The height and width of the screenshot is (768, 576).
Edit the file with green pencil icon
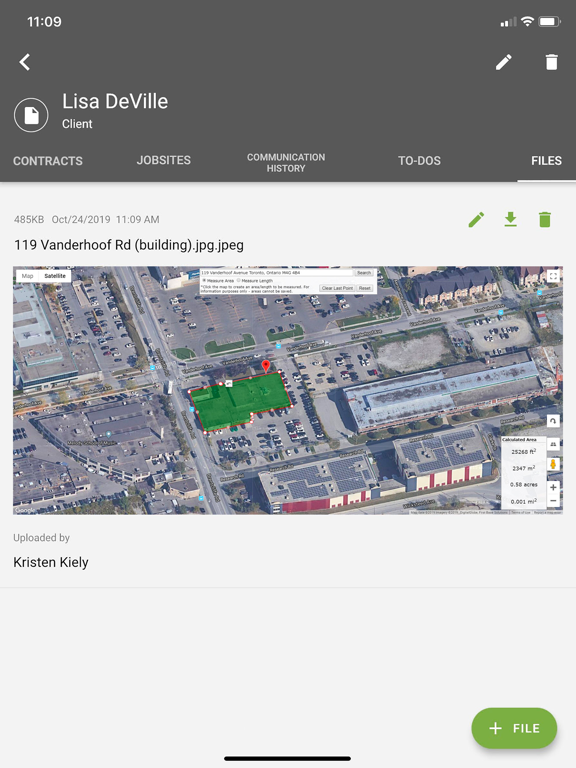click(x=476, y=219)
